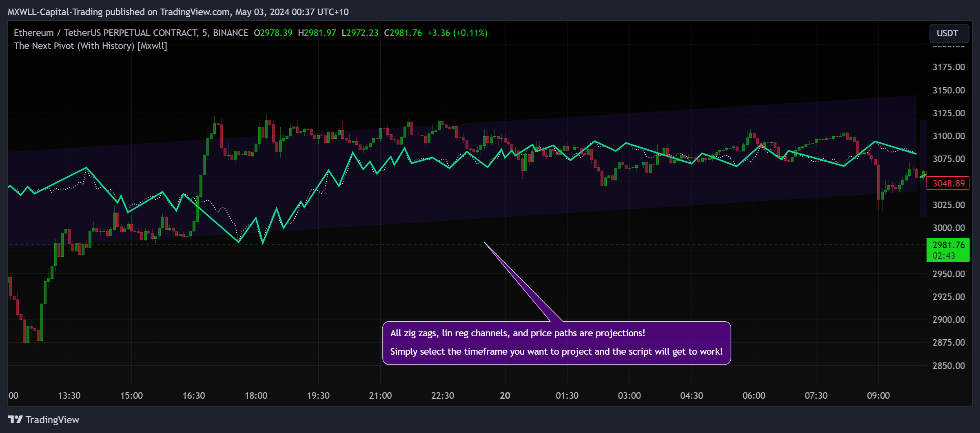Click the 3150.00 price axis label
Screen dimensions: 980x433
coord(949,90)
